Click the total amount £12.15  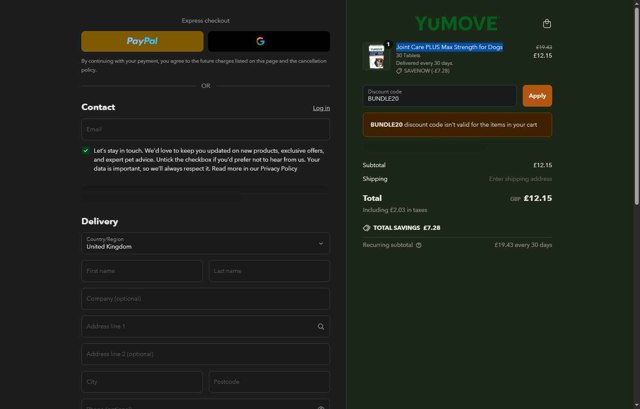click(x=538, y=198)
